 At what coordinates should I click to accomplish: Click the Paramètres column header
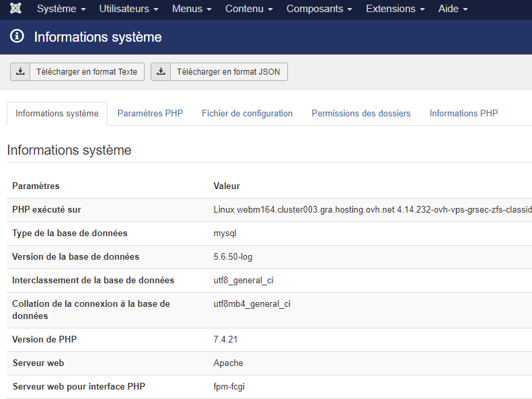[36, 186]
